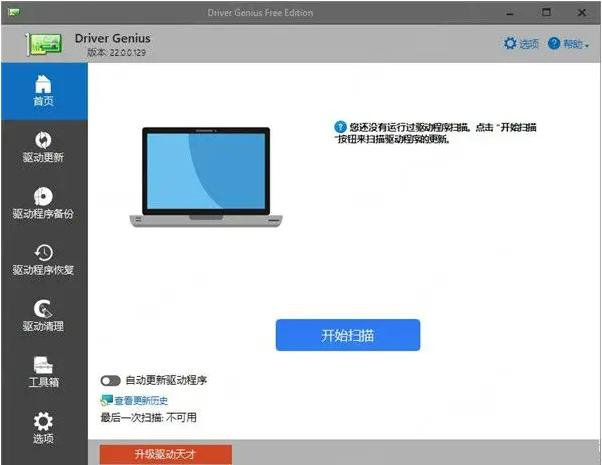Open the 首页 home icon in sidebar

point(43,84)
